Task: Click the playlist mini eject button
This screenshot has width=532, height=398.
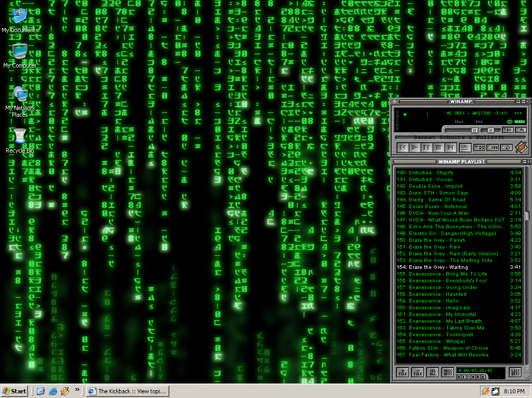Action: tap(483, 377)
